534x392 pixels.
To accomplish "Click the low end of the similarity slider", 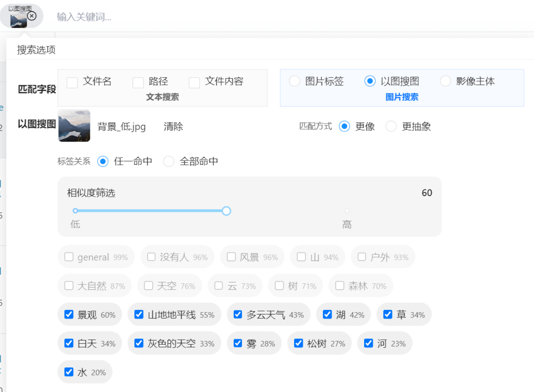I will pos(75,211).
